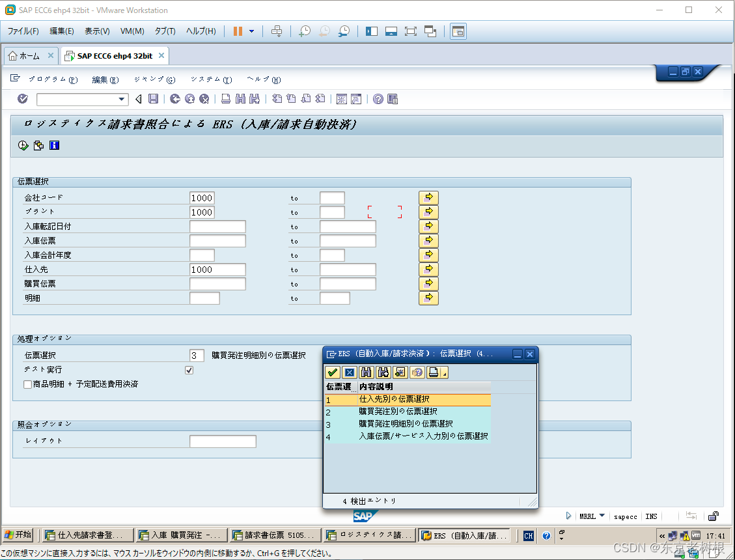This screenshot has width=735, height=560.
Task: Click the VMware Take Snapshot icon
Action: point(305,31)
